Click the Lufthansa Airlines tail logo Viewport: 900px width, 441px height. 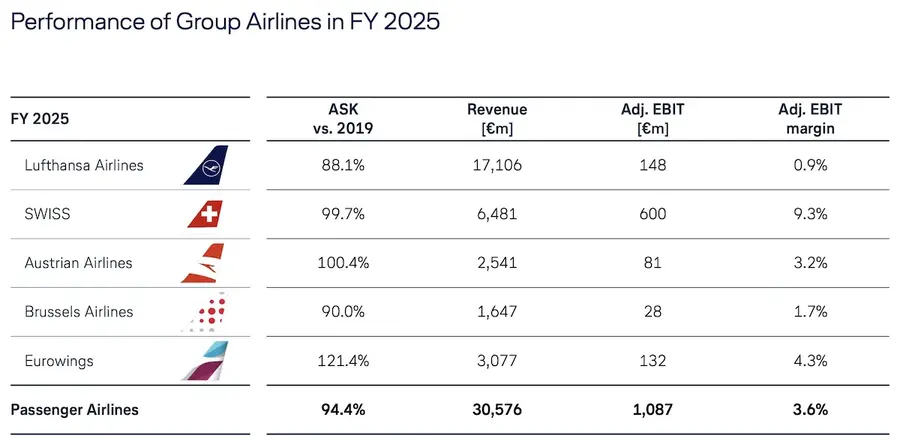coord(206,165)
